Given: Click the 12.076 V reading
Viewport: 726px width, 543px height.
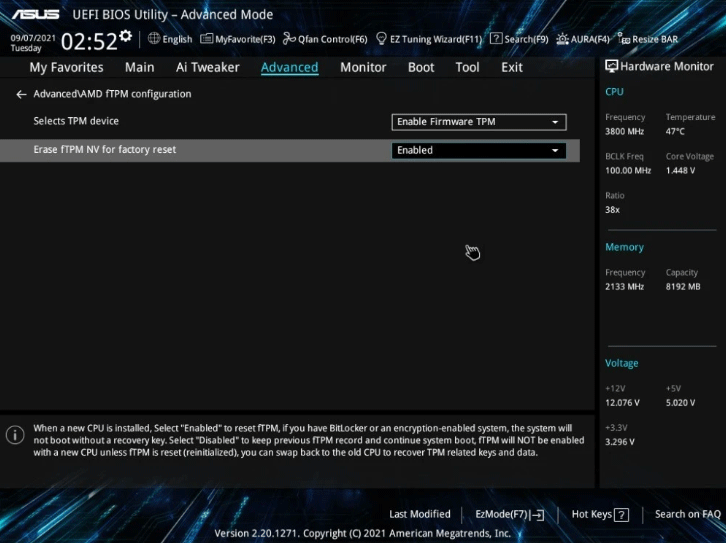Looking at the screenshot, I should pyautogui.click(x=622, y=403).
